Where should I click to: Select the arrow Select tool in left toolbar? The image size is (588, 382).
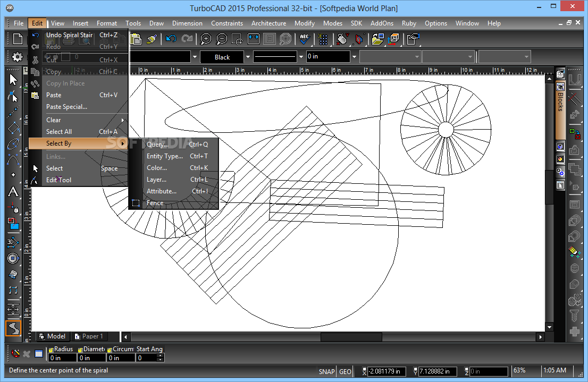click(13, 80)
